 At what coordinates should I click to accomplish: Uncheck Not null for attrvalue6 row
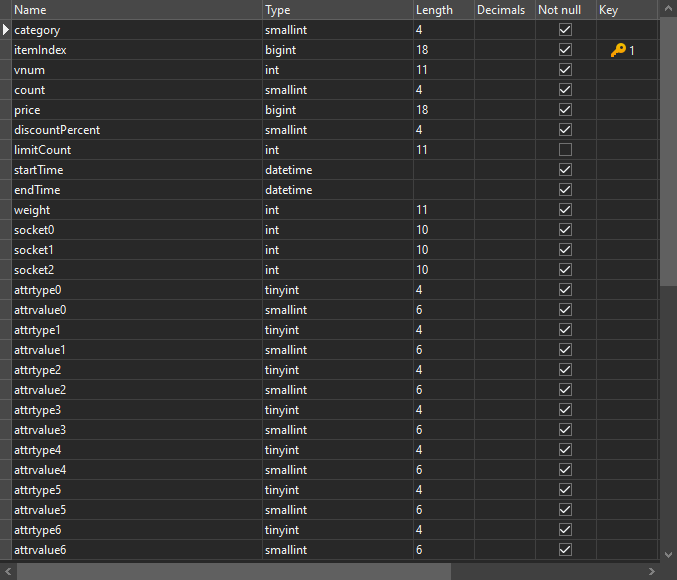tap(565, 550)
